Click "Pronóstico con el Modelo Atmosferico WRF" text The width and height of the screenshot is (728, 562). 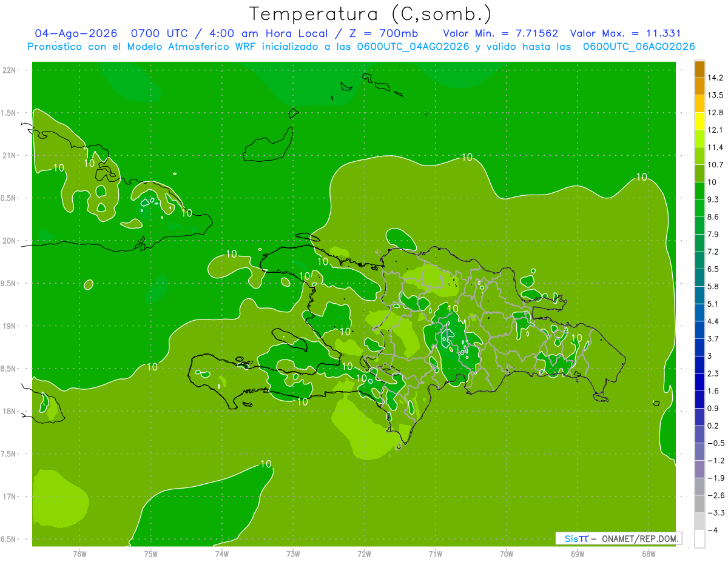pos(142,47)
